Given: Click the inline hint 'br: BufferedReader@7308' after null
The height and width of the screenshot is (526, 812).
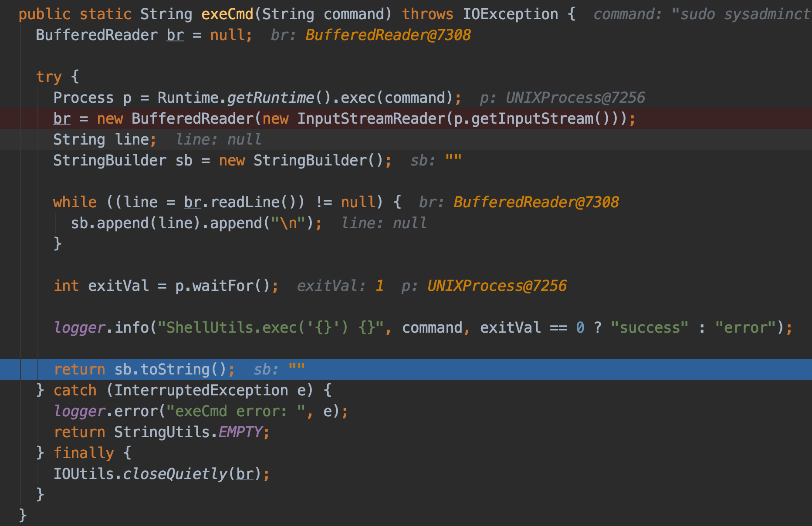Looking at the screenshot, I should tap(371, 35).
